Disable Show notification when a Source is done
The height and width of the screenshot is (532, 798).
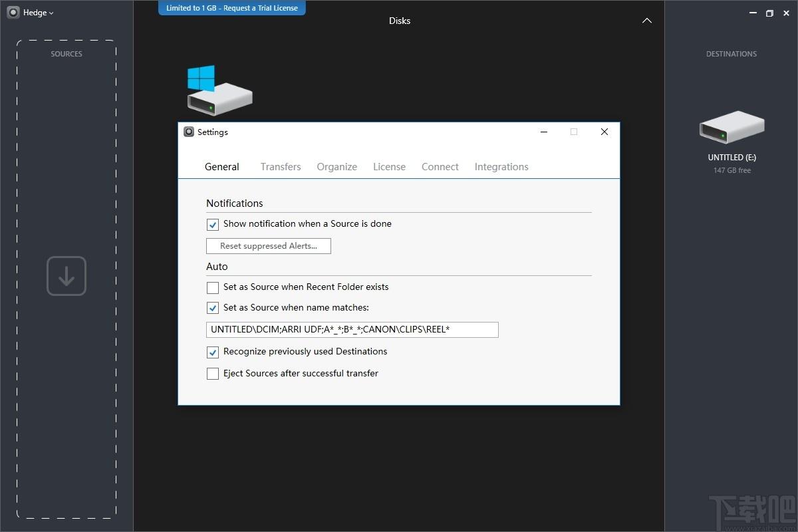(213, 225)
